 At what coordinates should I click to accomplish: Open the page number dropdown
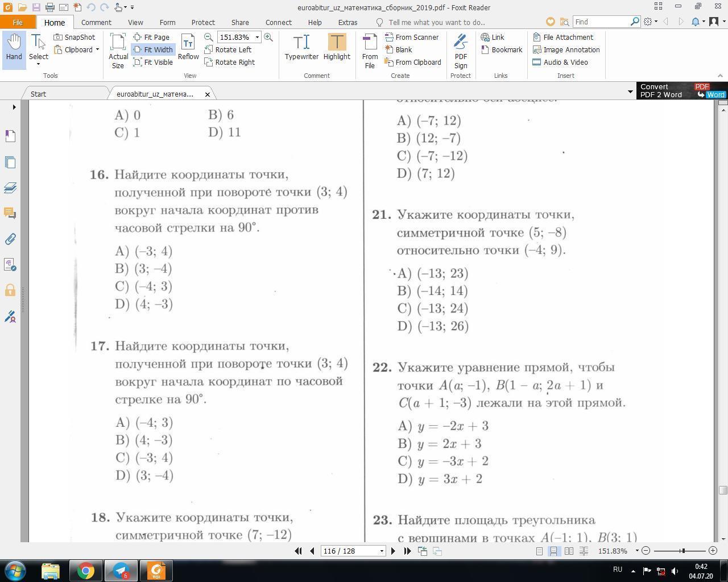[x=382, y=551]
